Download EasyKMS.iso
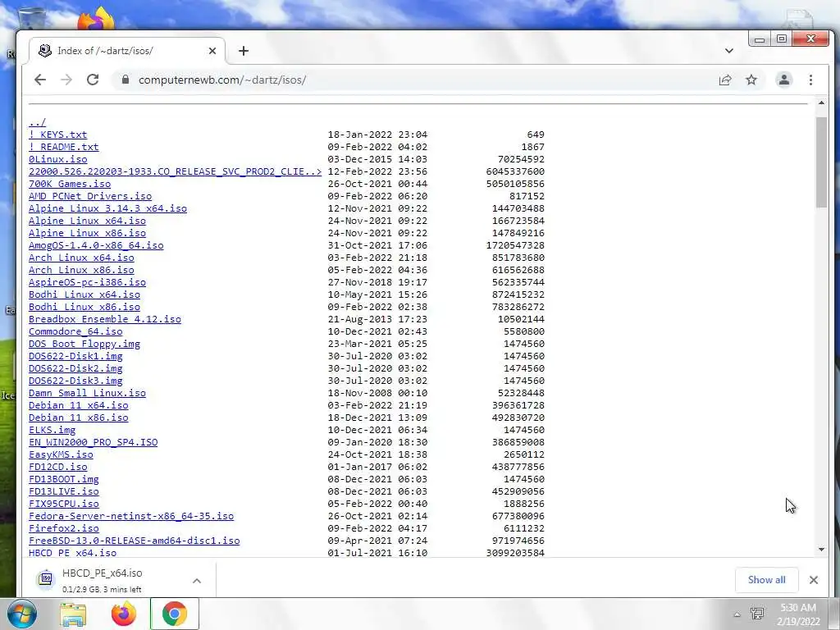Image resolution: width=840 pixels, height=630 pixels. [x=61, y=454]
